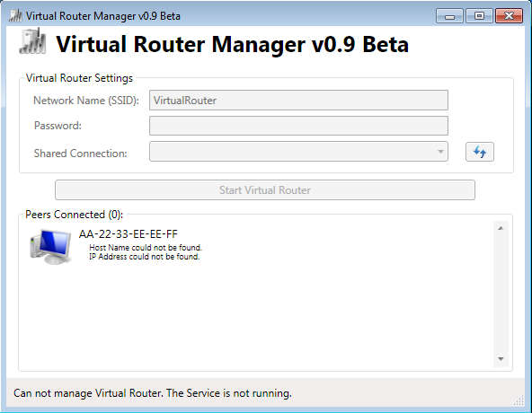The image size is (532, 413).
Task: Click the resize grip in status bar corner
Action: pyautogui.click(x=519, y=400)
